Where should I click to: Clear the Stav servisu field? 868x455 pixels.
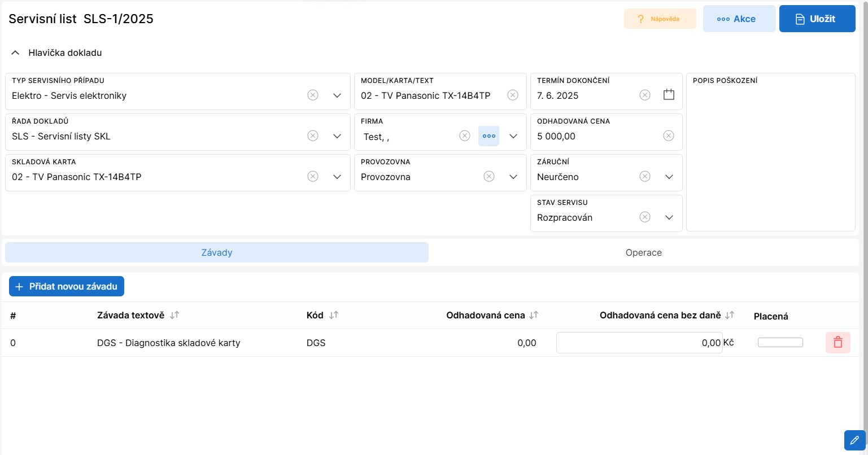[645, 217]
